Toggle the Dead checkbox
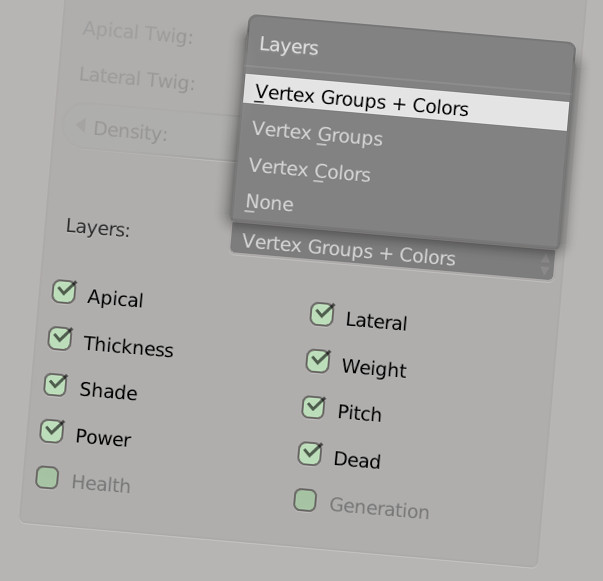 click(310, 455)
